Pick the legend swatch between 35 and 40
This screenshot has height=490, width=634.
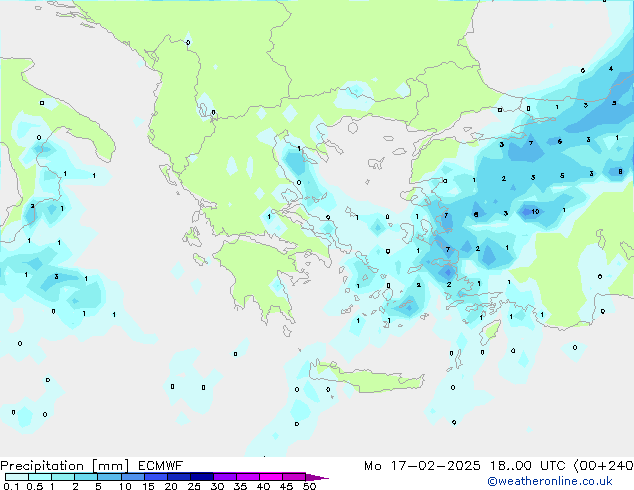point(250,477)
